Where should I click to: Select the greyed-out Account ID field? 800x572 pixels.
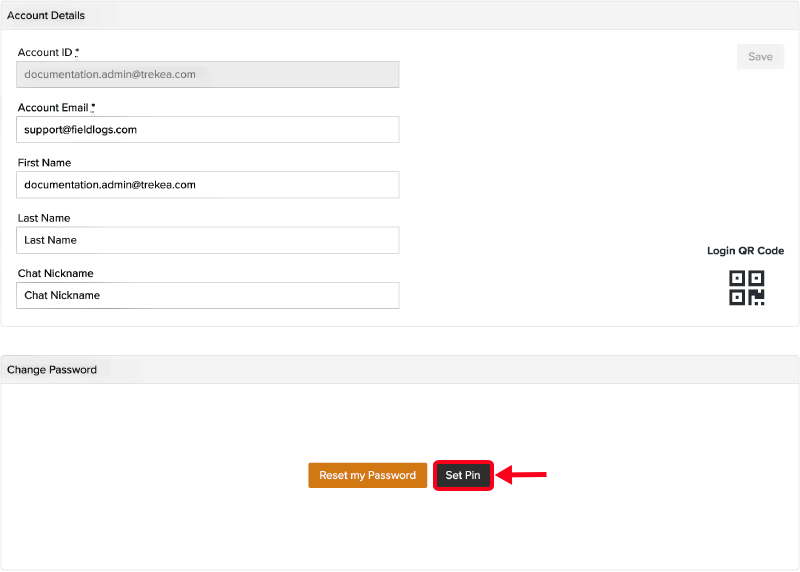pos(208,74)
